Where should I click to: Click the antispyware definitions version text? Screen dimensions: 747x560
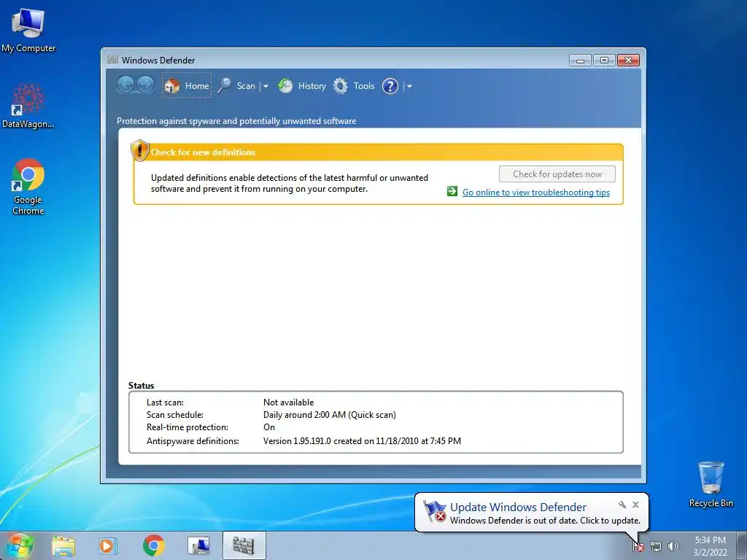pyautogui.click(x=362, y=441)
